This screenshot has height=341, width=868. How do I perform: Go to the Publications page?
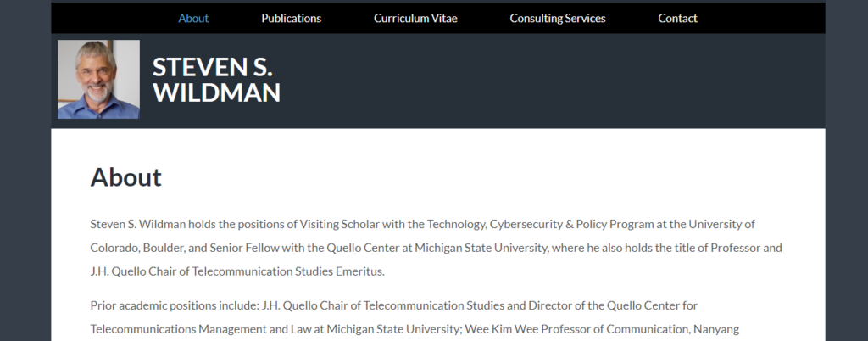tap(292, 19)
